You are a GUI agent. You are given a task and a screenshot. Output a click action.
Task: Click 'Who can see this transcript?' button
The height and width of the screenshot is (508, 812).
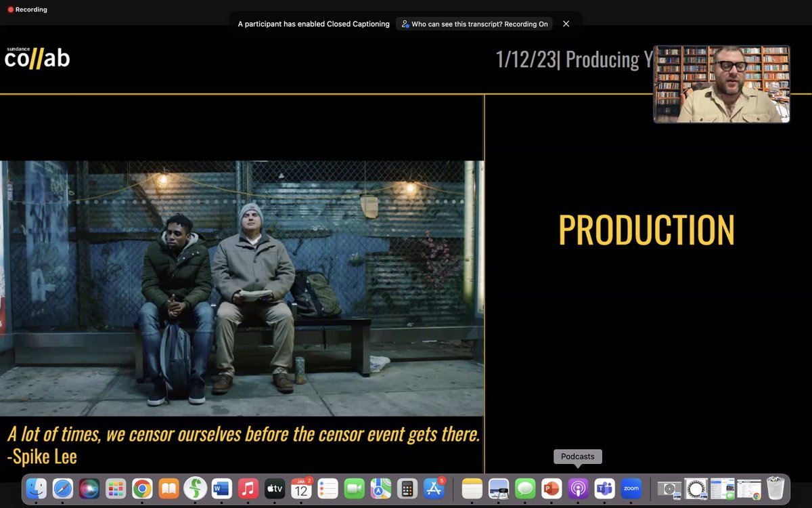474,24
